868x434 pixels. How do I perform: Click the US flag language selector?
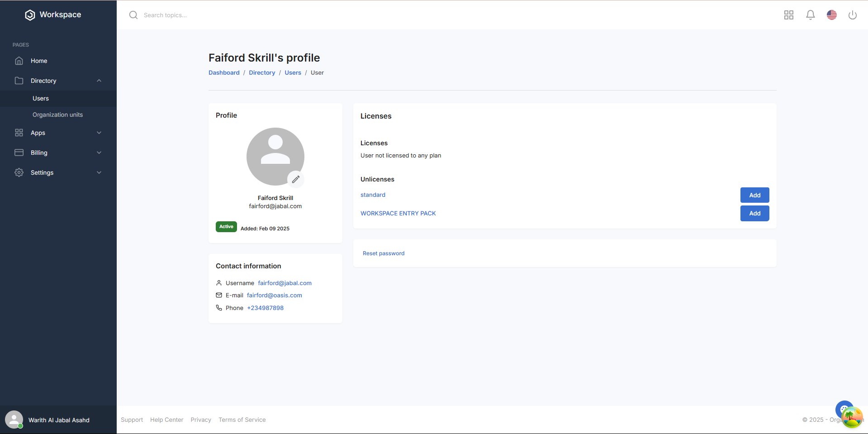831,15
